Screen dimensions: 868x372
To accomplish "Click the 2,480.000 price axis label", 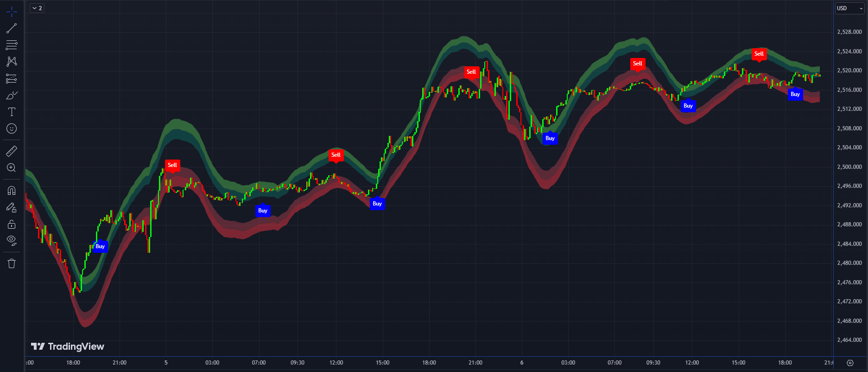I will click(849, 263).
